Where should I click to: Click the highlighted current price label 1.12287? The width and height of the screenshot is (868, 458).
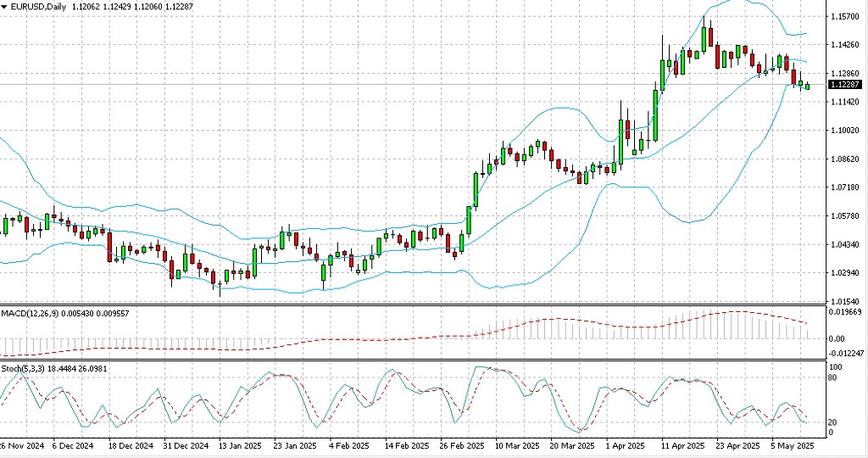(845, 85)
